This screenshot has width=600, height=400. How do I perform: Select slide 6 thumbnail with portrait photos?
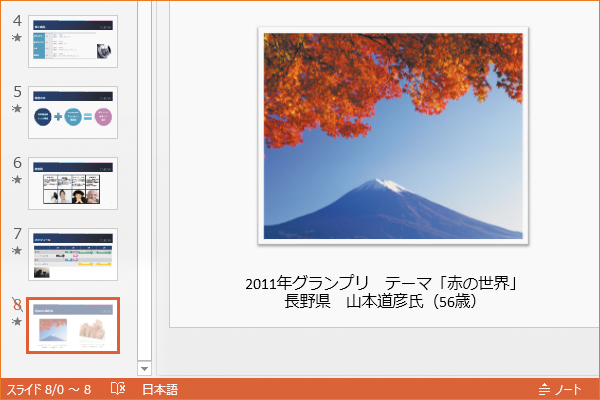pos(73,183)
